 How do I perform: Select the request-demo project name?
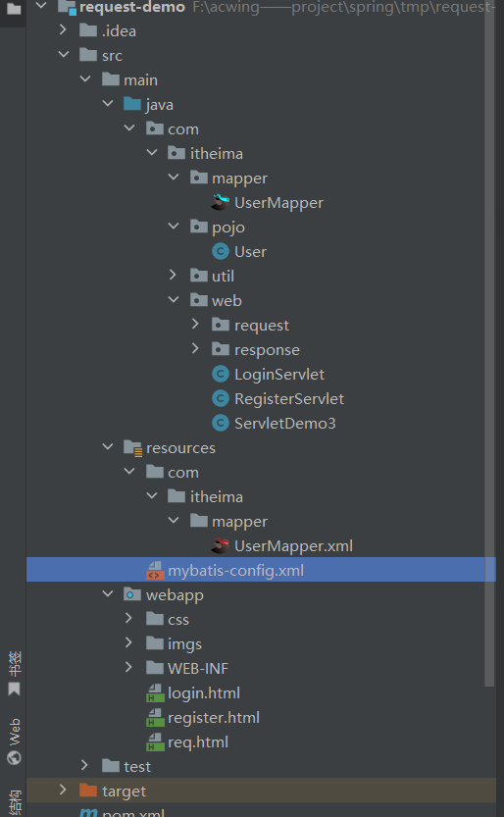132,7
